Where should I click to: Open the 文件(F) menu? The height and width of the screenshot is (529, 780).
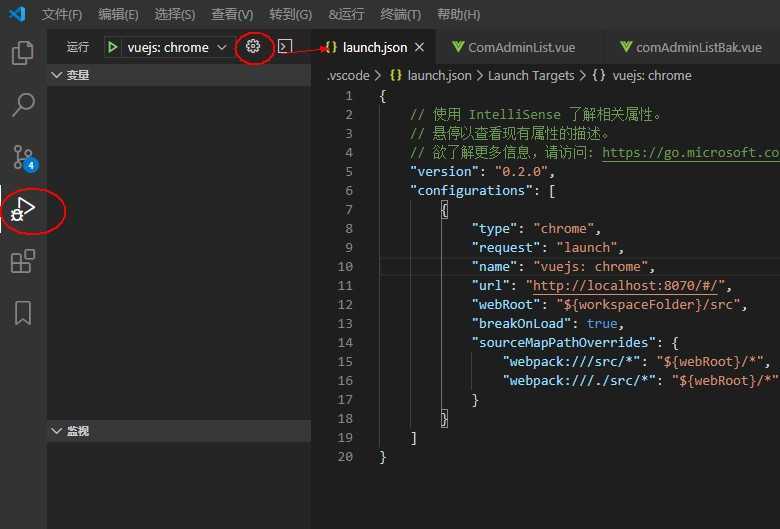[61, 14]
